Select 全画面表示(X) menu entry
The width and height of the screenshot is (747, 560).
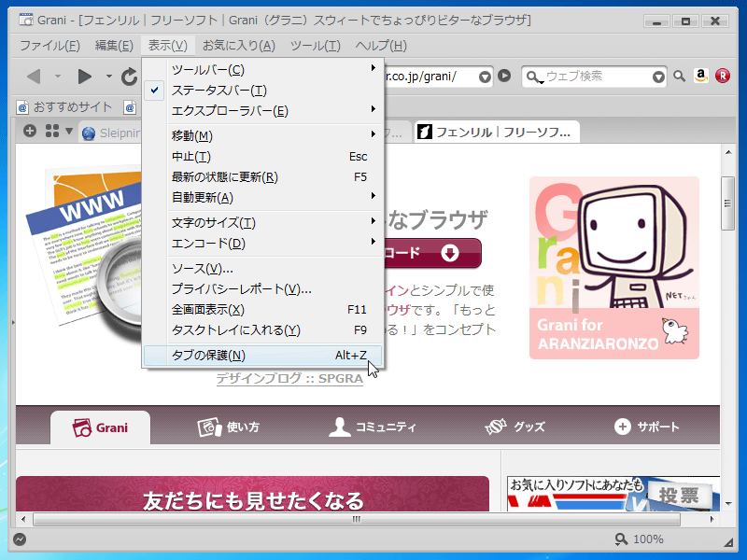(263, 310)
